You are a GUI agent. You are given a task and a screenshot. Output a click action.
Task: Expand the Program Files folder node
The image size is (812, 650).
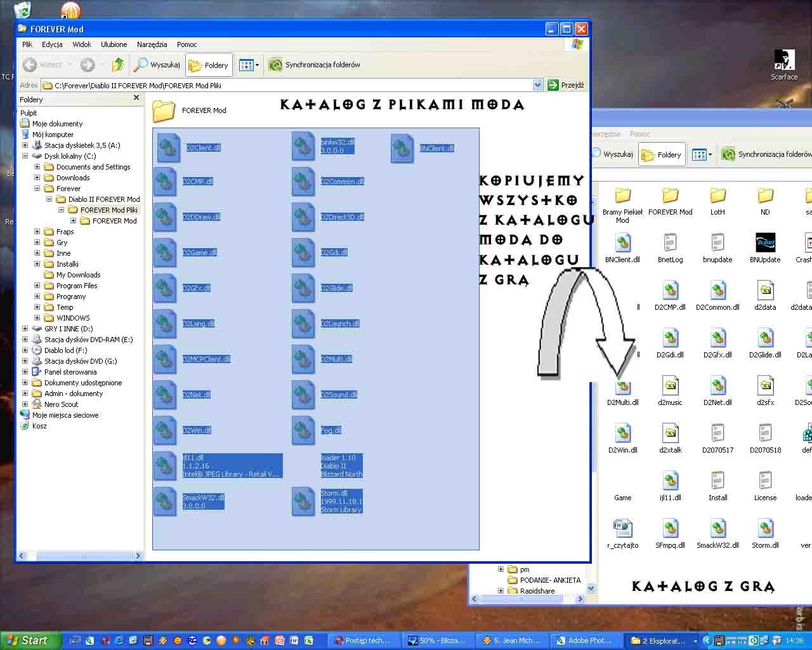coord(37,286)
